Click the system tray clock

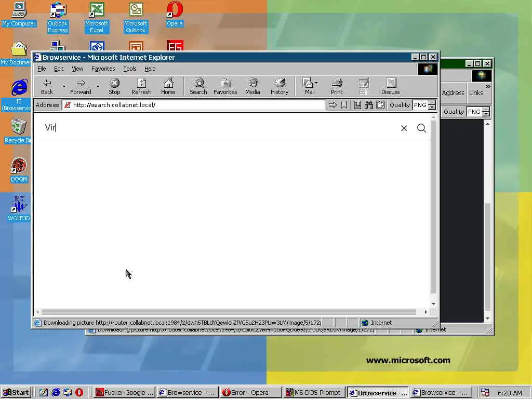tap(510, 393)
